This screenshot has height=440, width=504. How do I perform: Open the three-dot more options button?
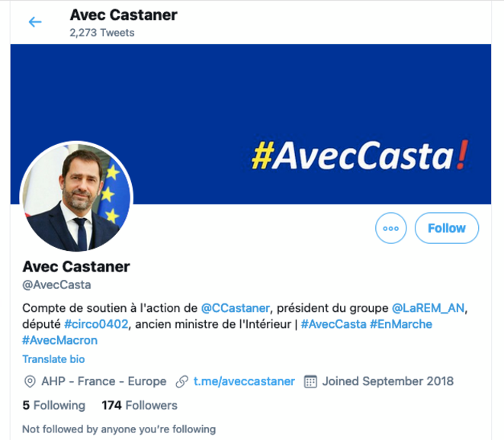pyautogui.click(x=391, y=228)
